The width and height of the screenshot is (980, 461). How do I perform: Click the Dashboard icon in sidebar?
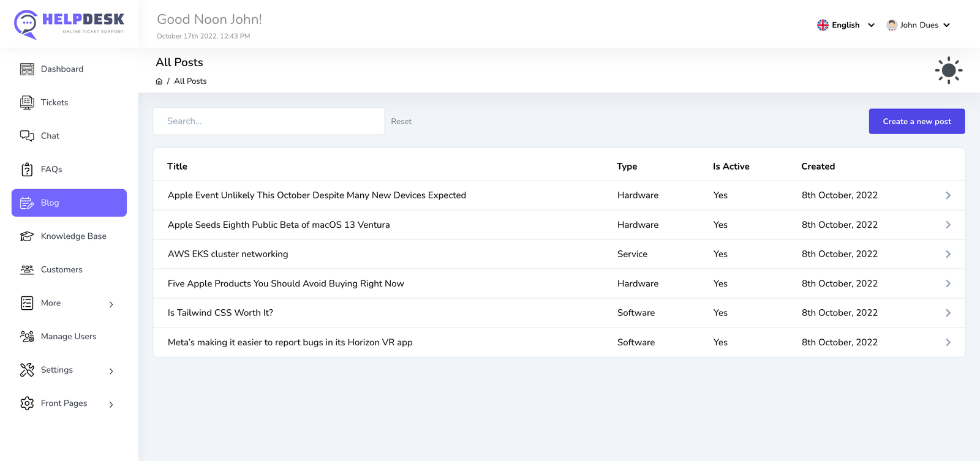pyautogui.click(x=27, y=69)
